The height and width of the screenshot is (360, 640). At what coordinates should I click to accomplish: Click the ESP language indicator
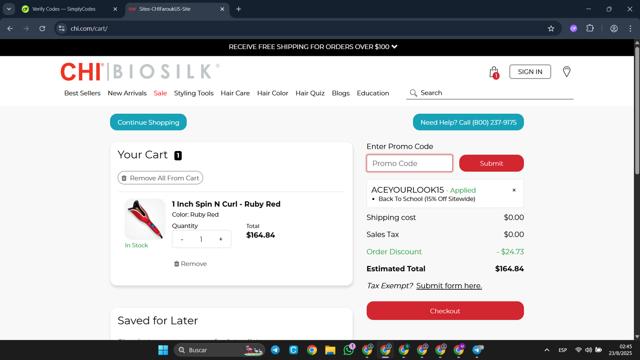tap(562, 350)
